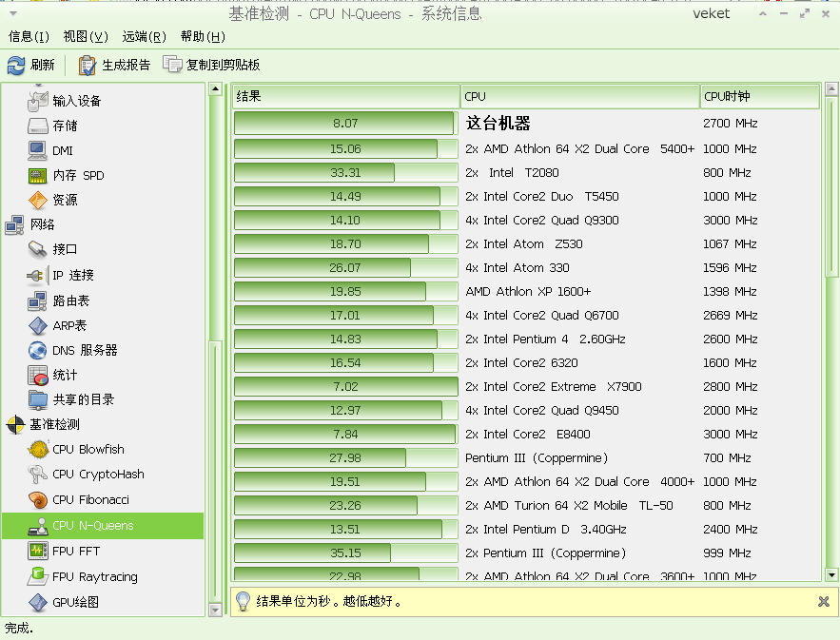
Task: Select the '这台机器' row label
Action: click(x=498, y=124)
